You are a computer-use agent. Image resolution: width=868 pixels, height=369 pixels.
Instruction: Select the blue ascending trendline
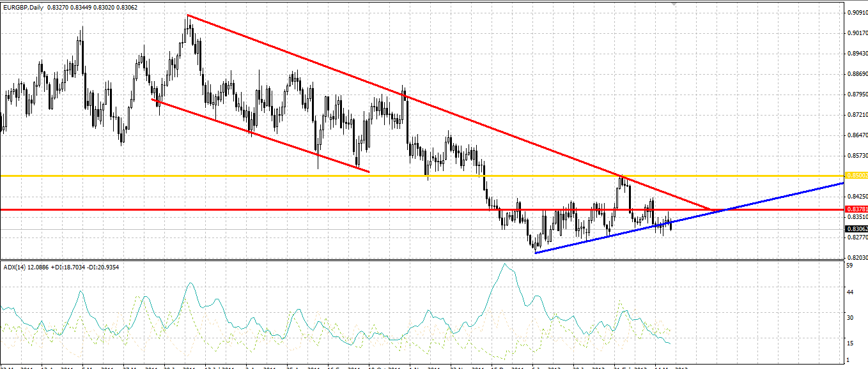click(690, 218)
